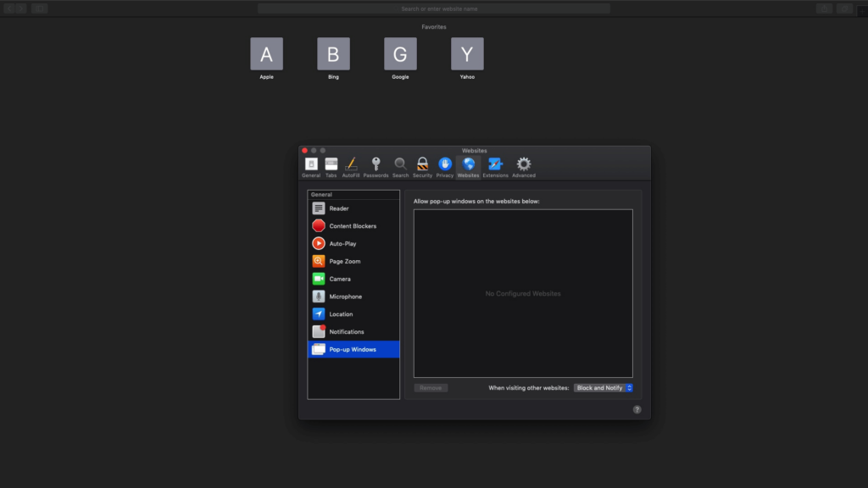Open the Extensions preferences pane
Viewport: 868px width, 488px height.
496,165
